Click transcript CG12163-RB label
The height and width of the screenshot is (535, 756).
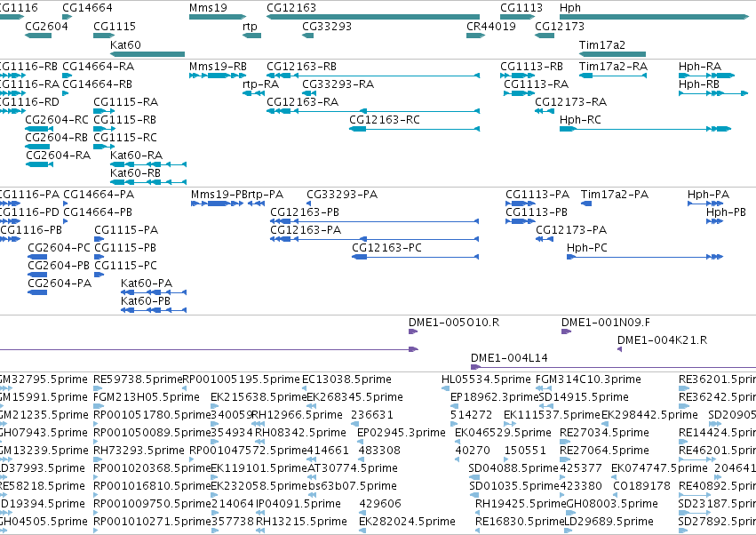click(x=301, y=66)
